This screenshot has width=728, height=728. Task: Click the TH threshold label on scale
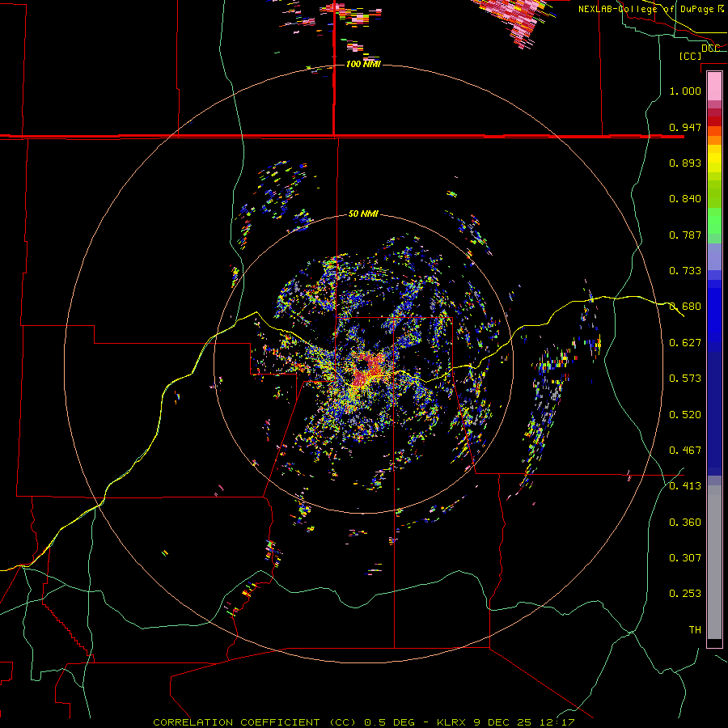click(695, 630)
